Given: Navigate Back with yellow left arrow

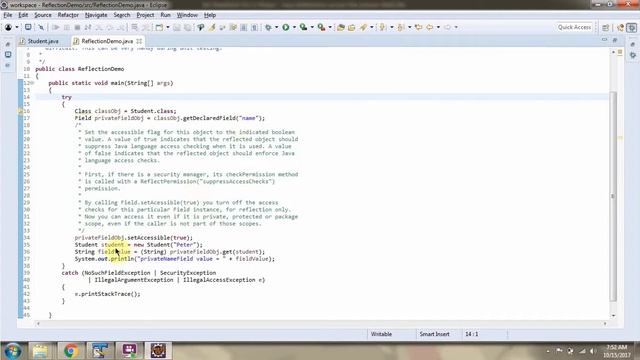Looking at the screenshot, I should (429, 27).
